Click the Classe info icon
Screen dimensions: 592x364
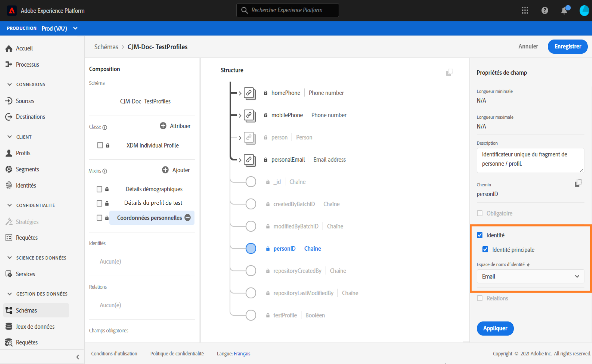pyautogui.click(x=105, y=127)
